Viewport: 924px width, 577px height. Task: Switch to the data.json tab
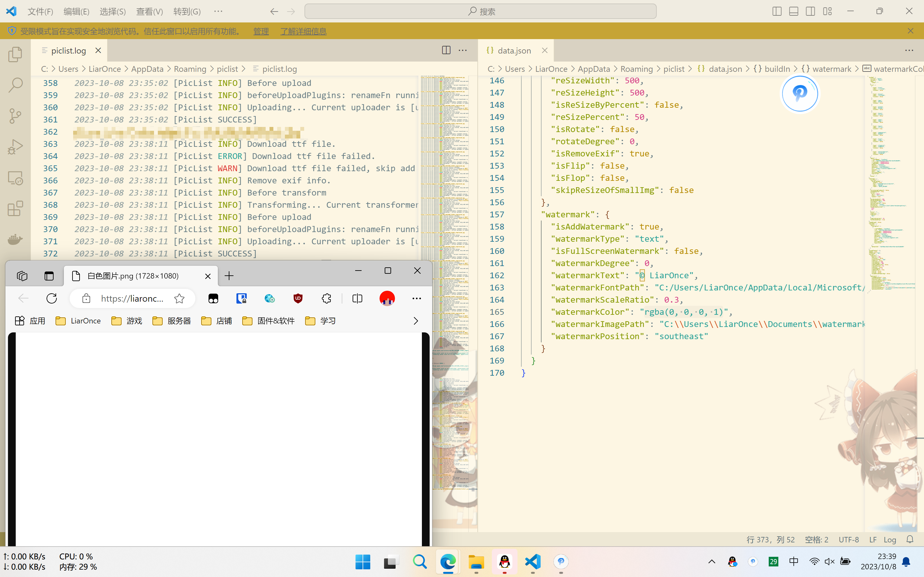click(x=515, y=50)
